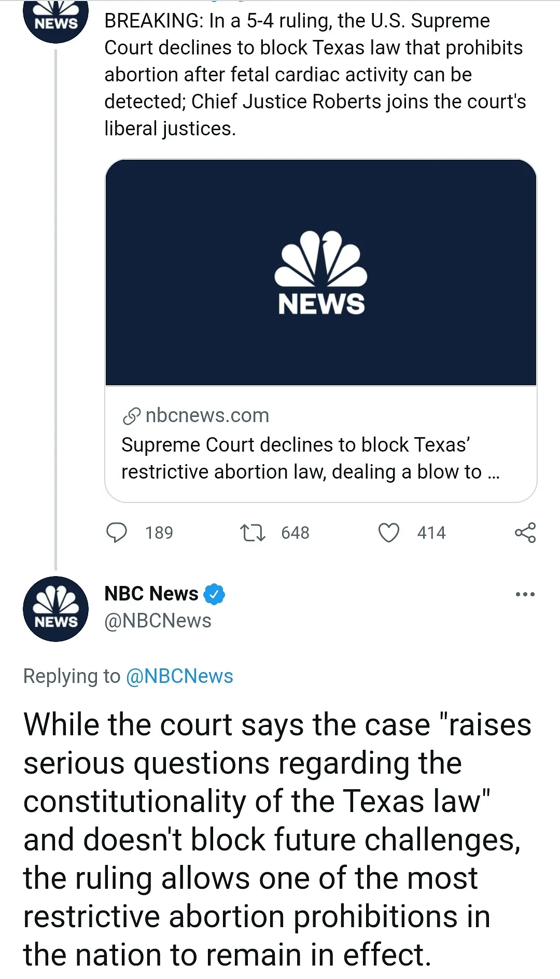Like the tweet with the heart icon
The width and height of the screenshot is (560, 979).
[x=389, y=533]
